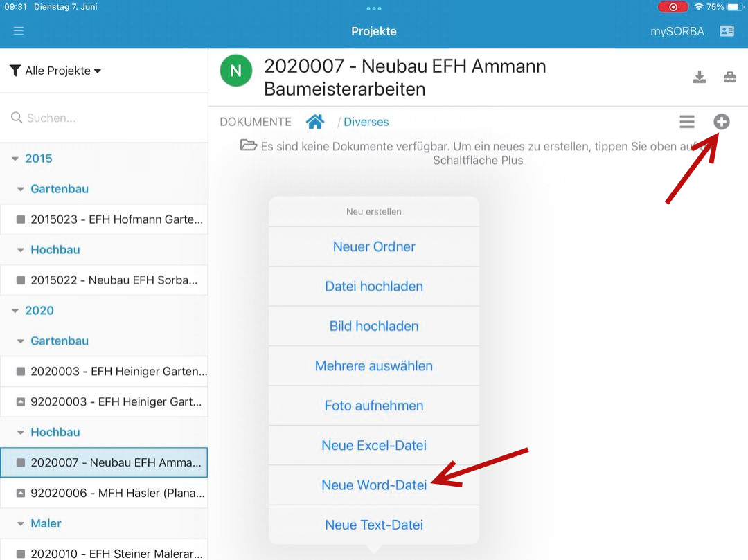Open the Alle Projekte filter dropdown

tap(55, 71)
